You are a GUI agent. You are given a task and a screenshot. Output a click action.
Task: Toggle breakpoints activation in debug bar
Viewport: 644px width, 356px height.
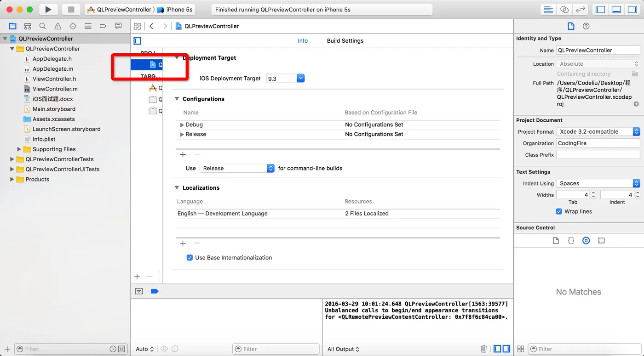coord(155,291)
